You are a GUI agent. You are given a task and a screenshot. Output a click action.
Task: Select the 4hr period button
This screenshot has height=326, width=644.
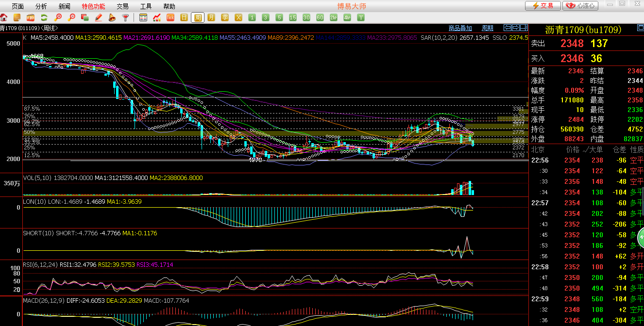[347, 17]
